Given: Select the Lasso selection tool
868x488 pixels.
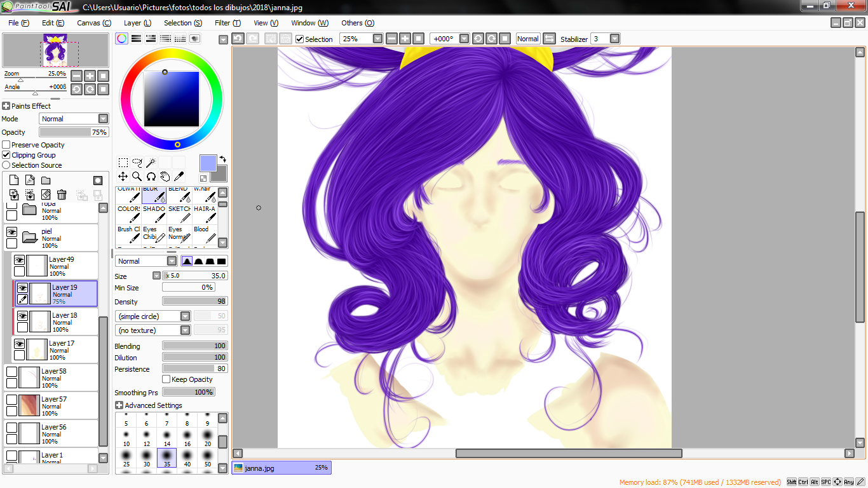Looking at the screenshot, I should coord(137,163).
